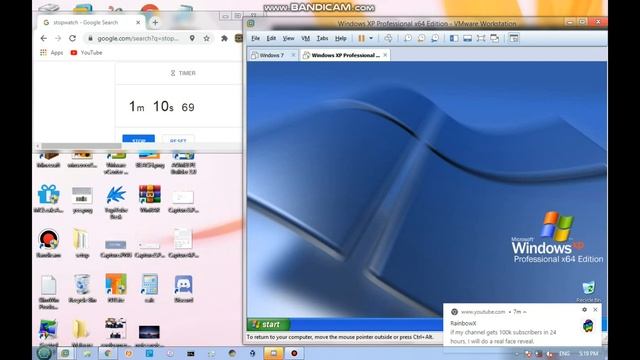Open the WinRAR desktop icon
The image size is (640, 360).
click(149, 198)
